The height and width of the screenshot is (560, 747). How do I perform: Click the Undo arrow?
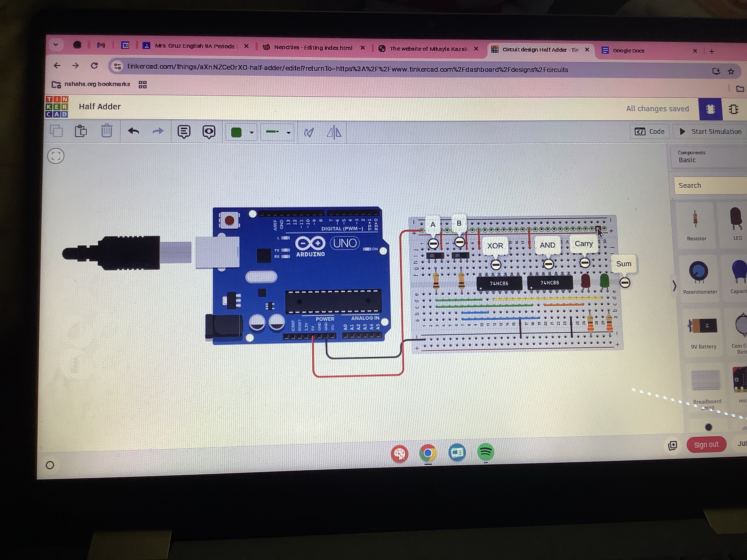tap(134, 131)
